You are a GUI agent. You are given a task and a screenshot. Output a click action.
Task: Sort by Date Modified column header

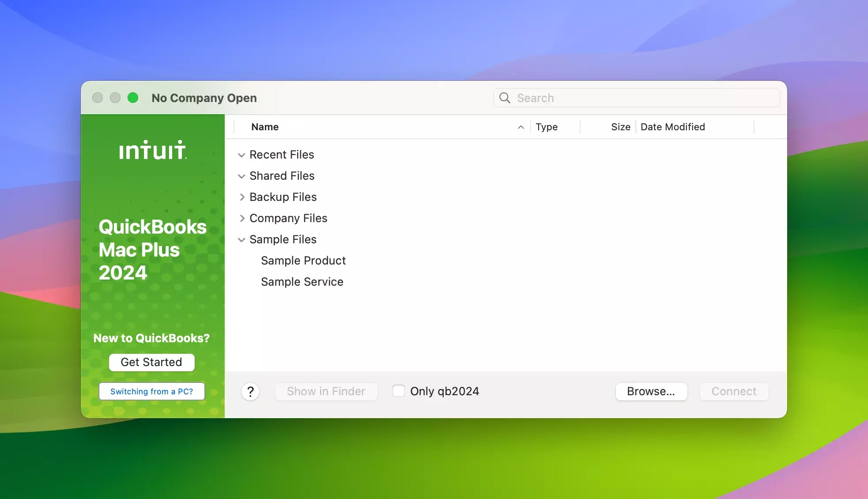(x=672, y=127)
